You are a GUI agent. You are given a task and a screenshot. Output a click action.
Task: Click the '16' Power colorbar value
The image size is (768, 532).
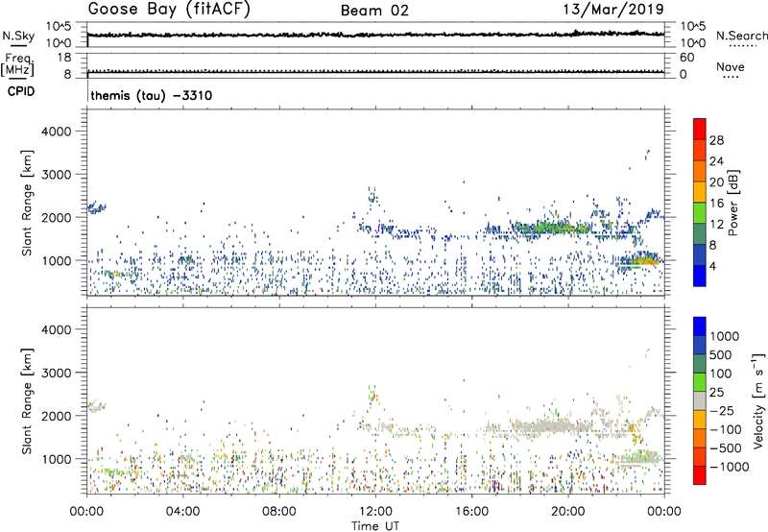[716, 204]
